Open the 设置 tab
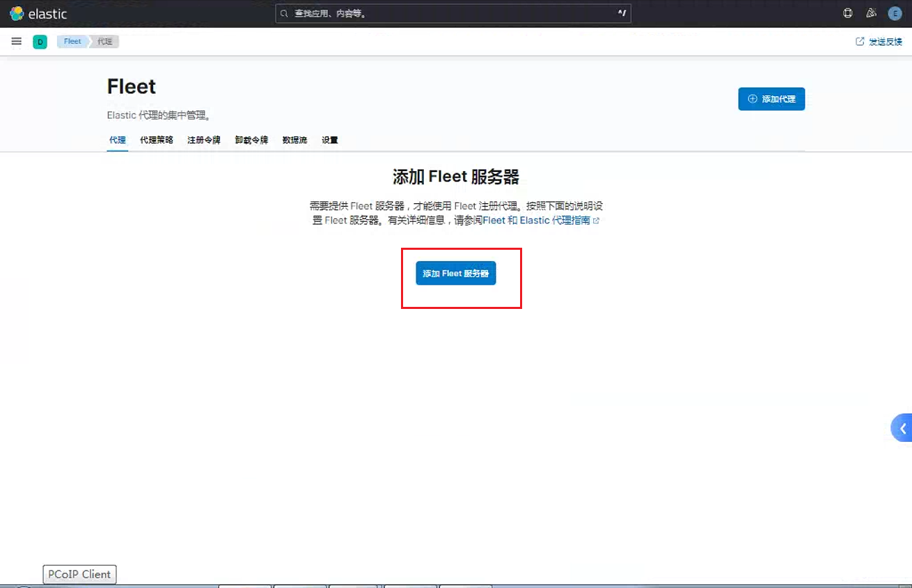Image resolution: width=912 pixels, height=588 pixels. [x=330, y=140]
